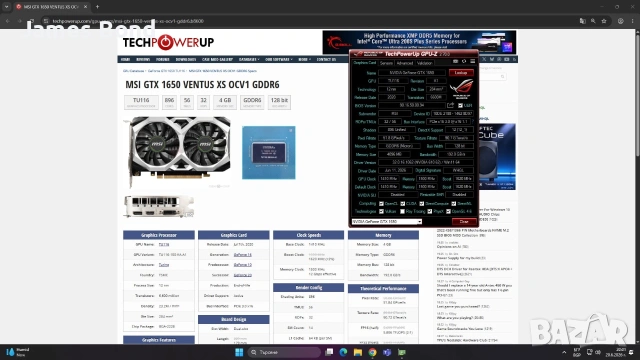This screenshot has width=640, height=360.
Task: Toggle the DirectML checkbox
Action: pyautogui.click(x=453, y=203)
